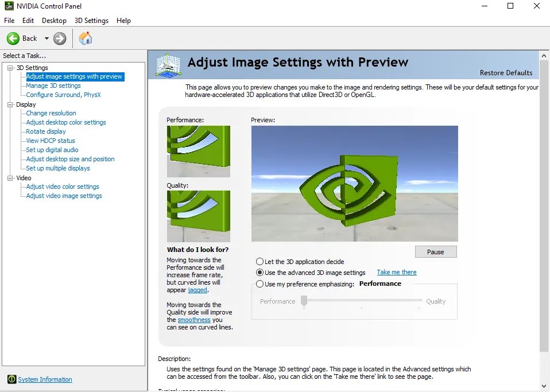Click the System Information icon
Image resolution: width=550 pixels, height=392 pixels.
click(x=11, y=379)
